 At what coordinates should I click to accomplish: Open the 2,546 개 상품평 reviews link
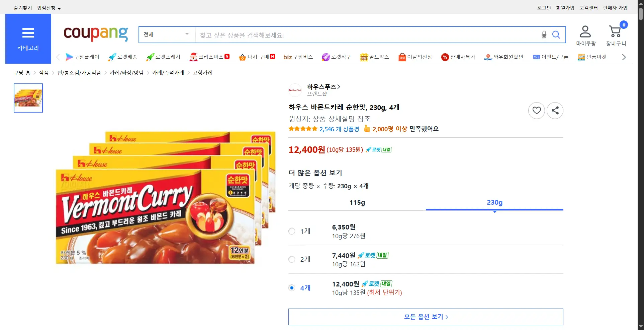tap(339, 129)
